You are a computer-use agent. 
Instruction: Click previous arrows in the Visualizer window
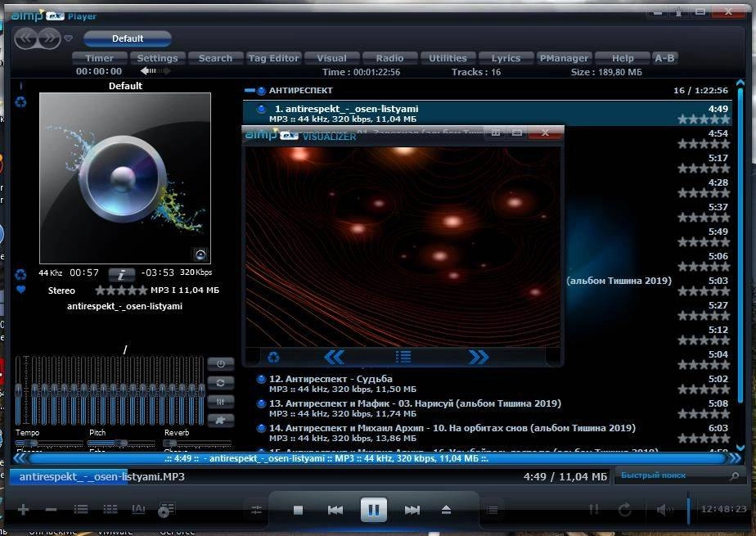pyautogui.click(x=334, y=357)
